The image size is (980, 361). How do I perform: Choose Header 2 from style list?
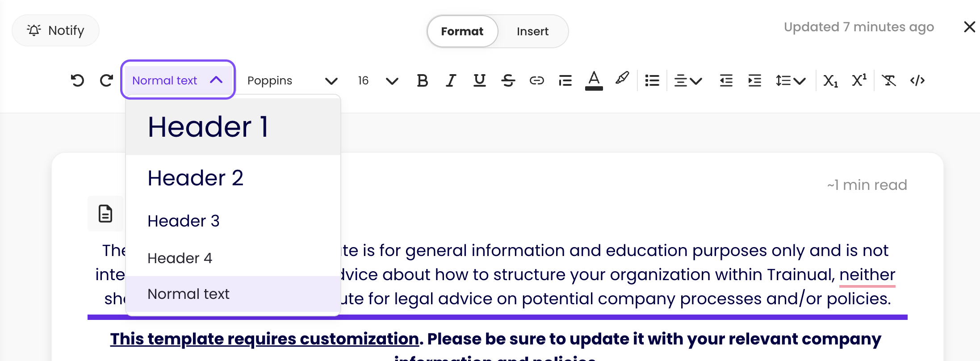(x=196, y=178)
